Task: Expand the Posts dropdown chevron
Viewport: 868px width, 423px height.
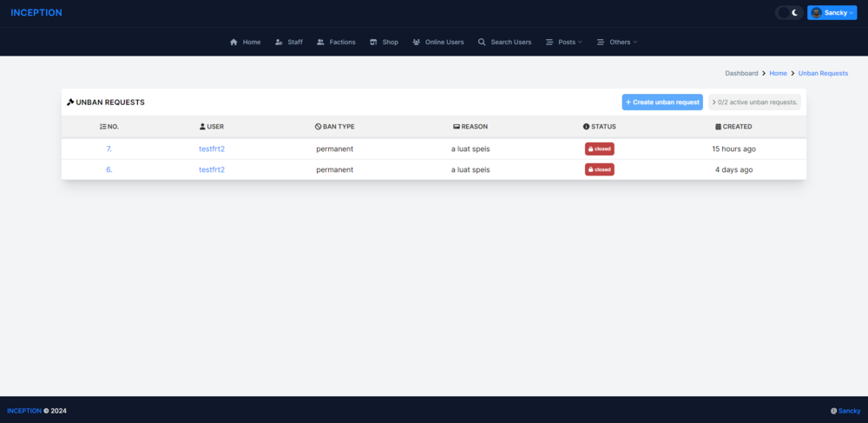Action: 580,42
